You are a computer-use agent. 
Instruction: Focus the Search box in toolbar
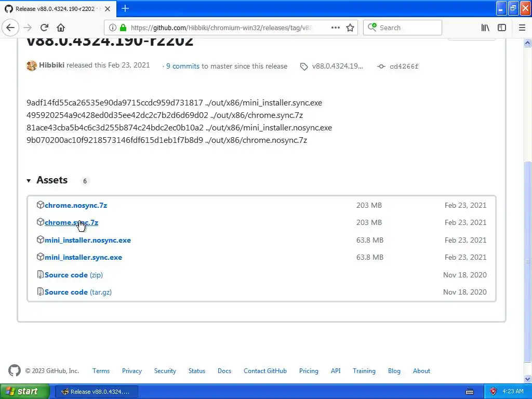(403, 28)
